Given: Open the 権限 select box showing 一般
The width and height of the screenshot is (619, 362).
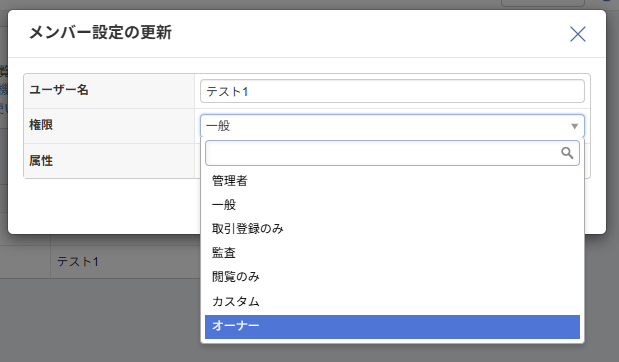Looking at the screenshot, I should (392, 126).
